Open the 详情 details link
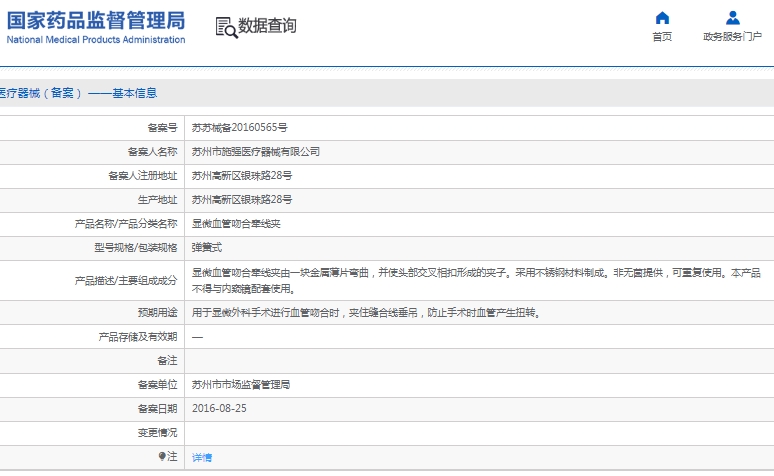Screen dimensions: 774x476 (x=202, y=457)
